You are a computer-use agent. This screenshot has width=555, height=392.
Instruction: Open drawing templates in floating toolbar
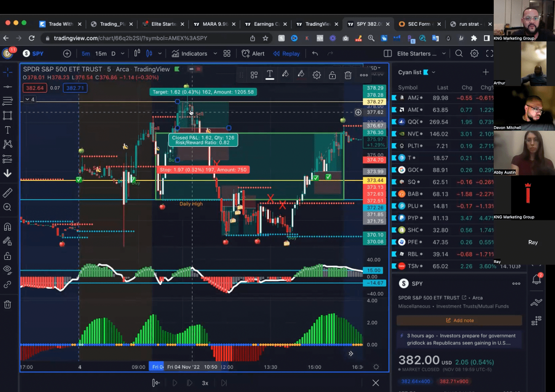(x=254, y=75)
